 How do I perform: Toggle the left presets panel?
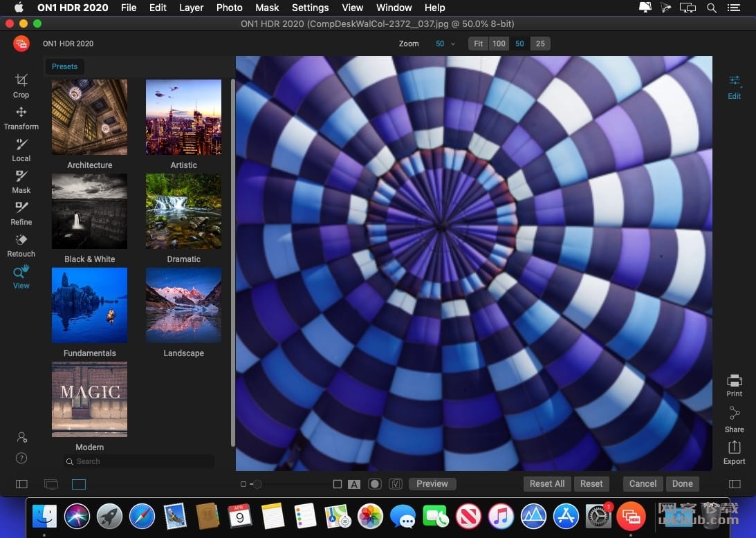point(21,484)
